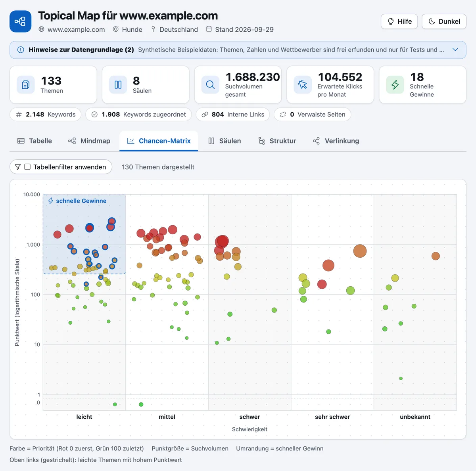Click the magnifier icon on the Suchvolumen card
Screen dimensions: 476x471
210,84
